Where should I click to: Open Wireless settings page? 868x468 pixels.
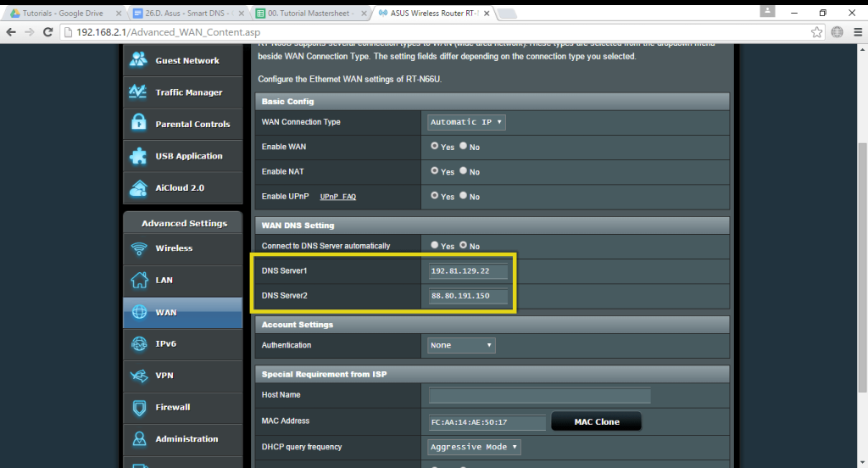[183, 248]
